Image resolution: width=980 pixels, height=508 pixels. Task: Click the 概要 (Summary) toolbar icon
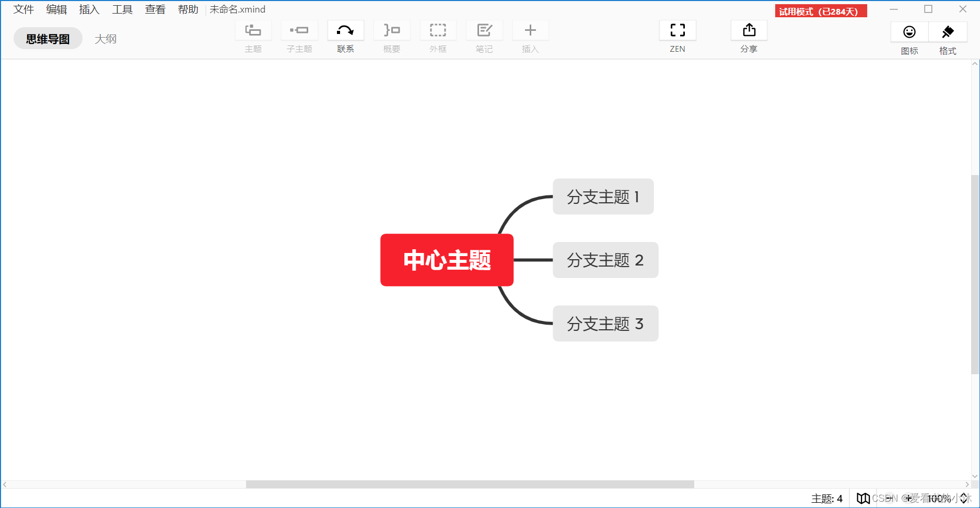point(392,30)
